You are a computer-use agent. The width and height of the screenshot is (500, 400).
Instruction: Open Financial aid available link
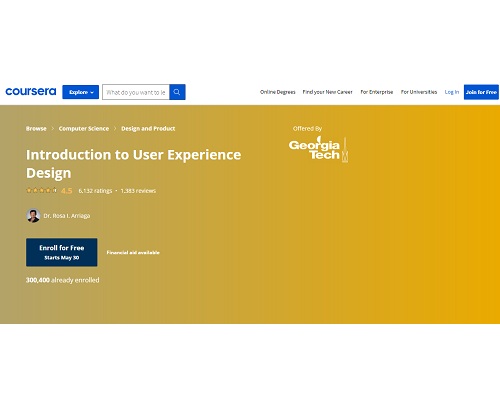tap(133, 253)
